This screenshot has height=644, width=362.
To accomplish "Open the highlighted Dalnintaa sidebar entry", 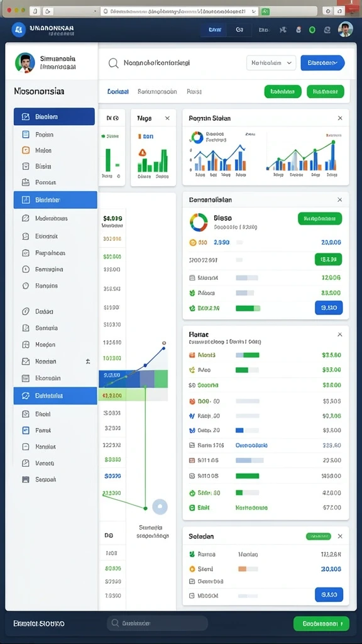I will point(55,396).
